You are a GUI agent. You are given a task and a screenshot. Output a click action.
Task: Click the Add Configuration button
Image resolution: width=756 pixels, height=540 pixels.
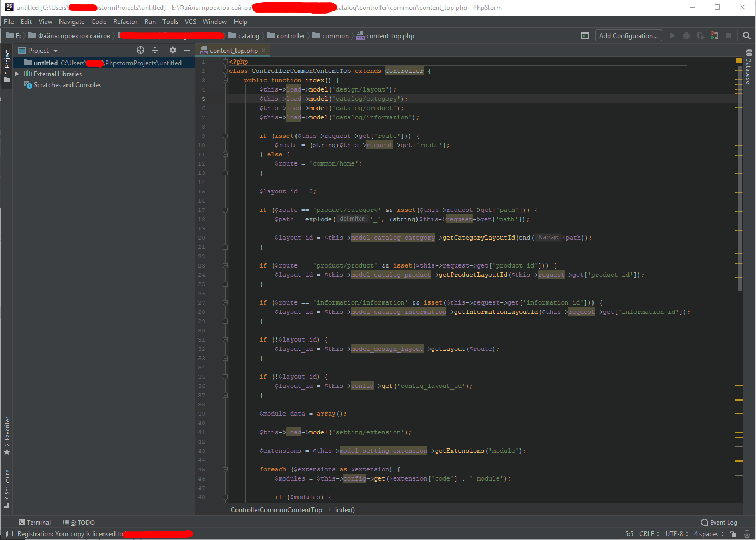click(628, 35)
